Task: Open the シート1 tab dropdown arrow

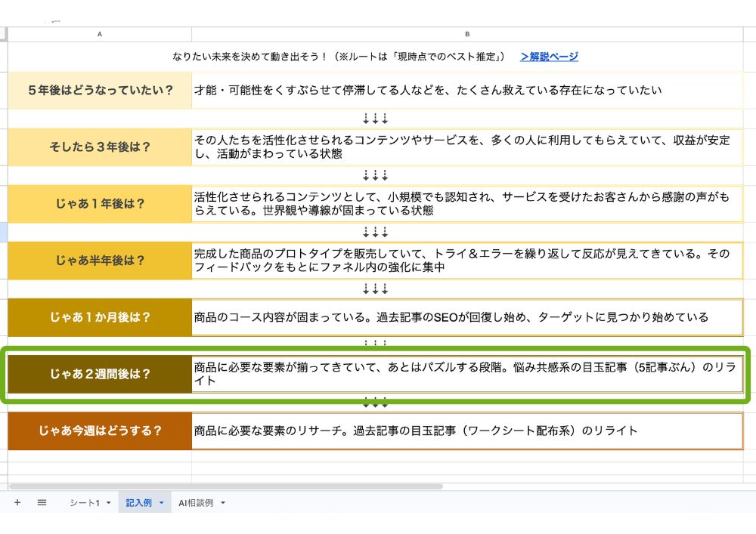Action: [108, 503]
